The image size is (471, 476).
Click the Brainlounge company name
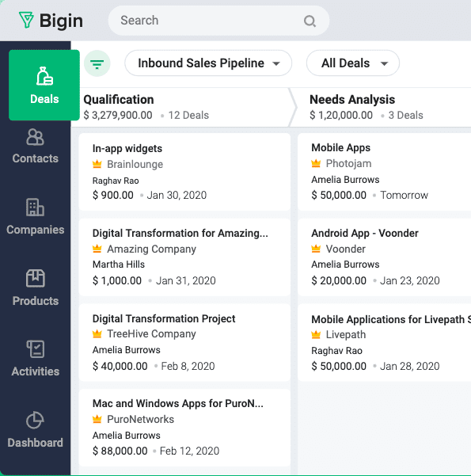click(135, 164)
